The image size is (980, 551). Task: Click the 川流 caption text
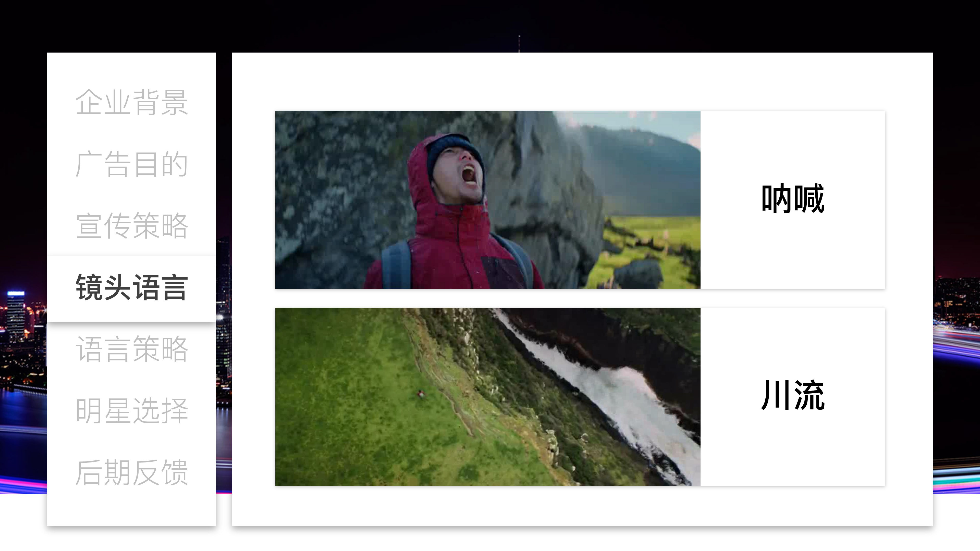click(793, 395)
